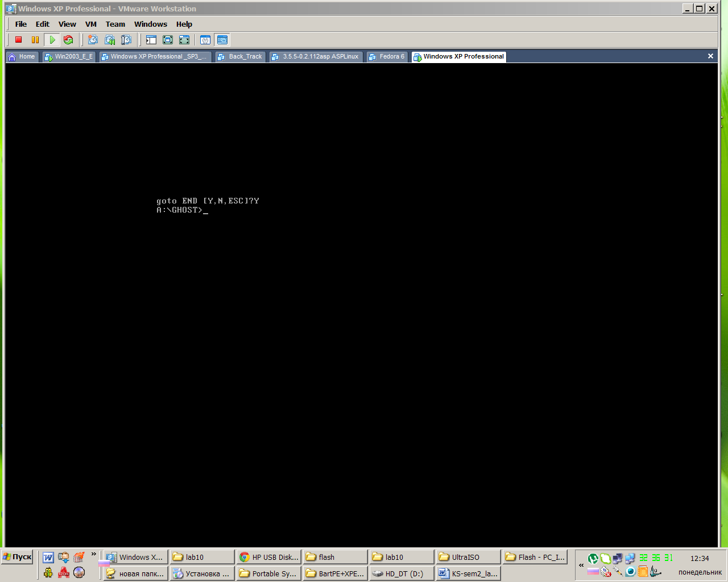This screenshot has width=728, height=582.
Task: Open the View menu
Action: pyautogui.click(x=67, y=24)
